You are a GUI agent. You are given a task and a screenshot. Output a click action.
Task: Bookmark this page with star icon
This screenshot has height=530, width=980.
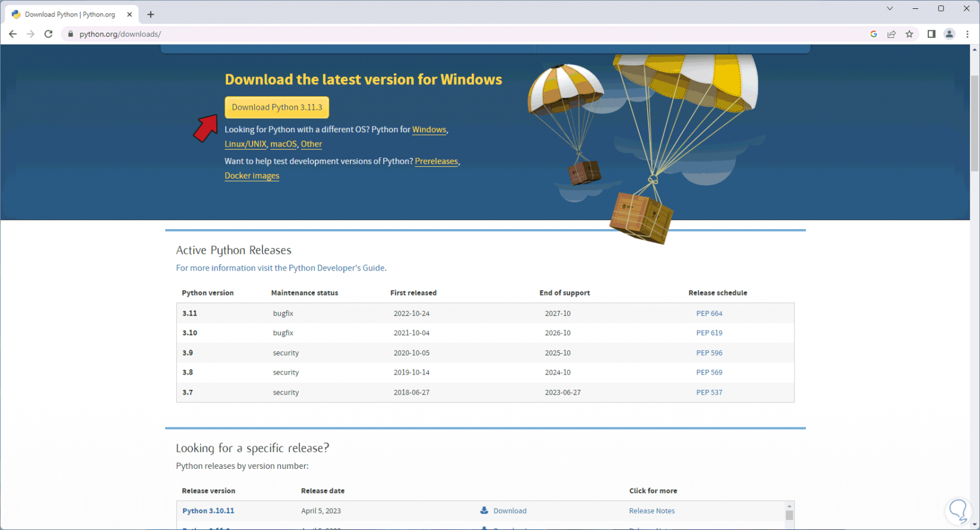[909, 34]
